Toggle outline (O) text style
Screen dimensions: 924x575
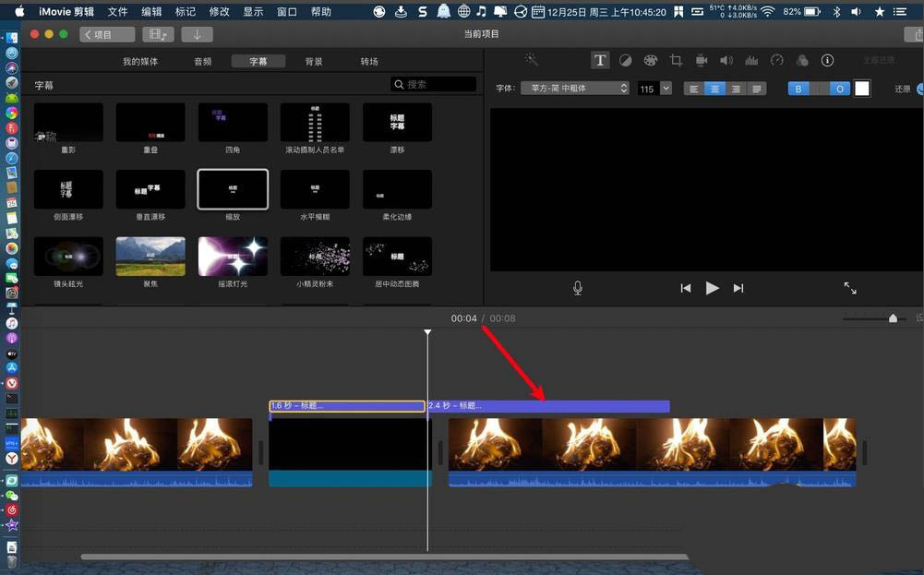point(840,89)
